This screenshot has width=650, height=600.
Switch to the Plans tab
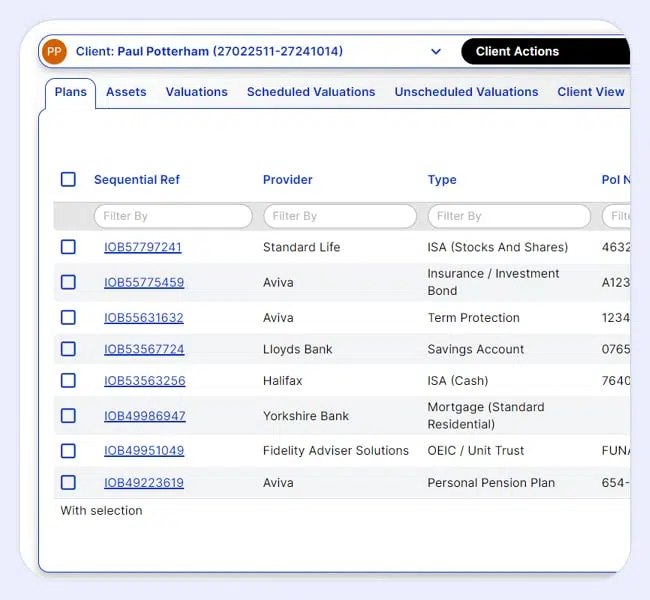(70, 92)
